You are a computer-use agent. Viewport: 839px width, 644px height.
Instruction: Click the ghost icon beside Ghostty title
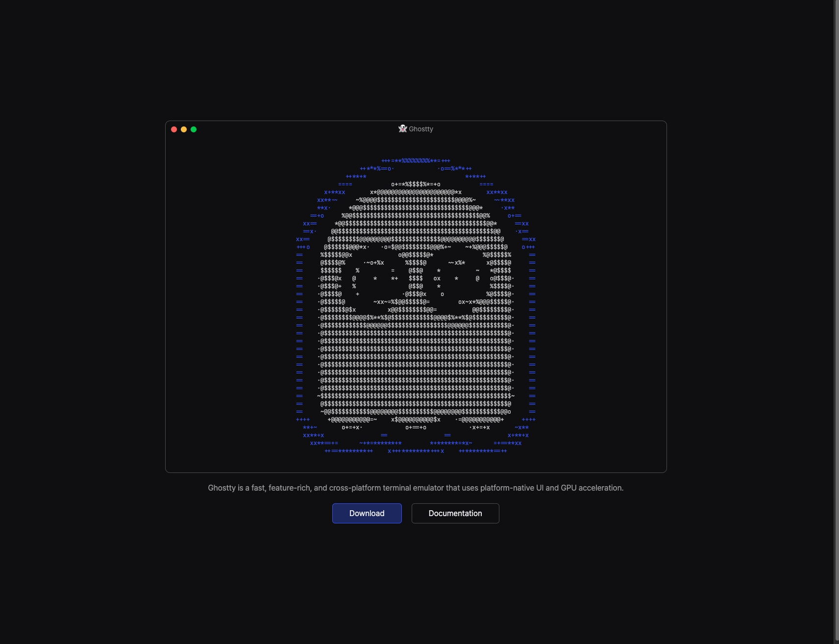coord(403,128)
